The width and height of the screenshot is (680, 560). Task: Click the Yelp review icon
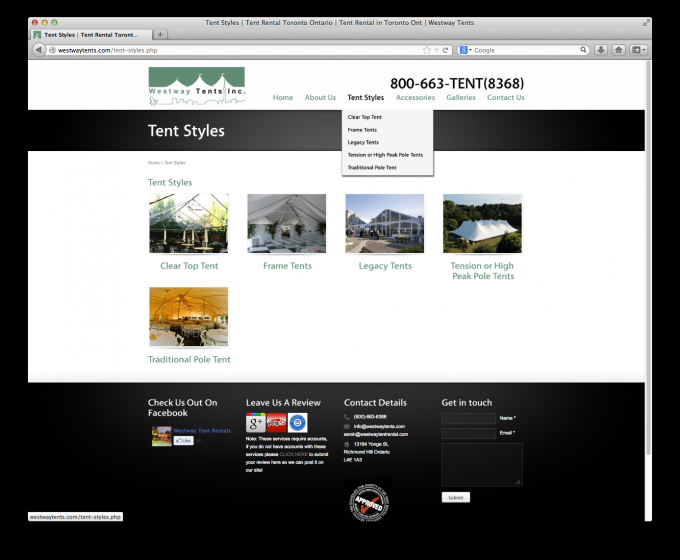tap(277, 423)
